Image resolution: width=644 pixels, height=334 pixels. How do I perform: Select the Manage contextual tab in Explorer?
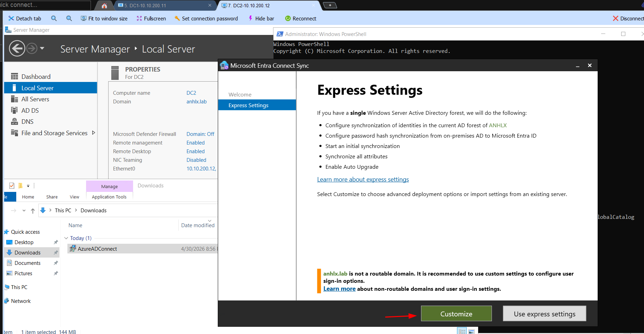coord(110,186)
